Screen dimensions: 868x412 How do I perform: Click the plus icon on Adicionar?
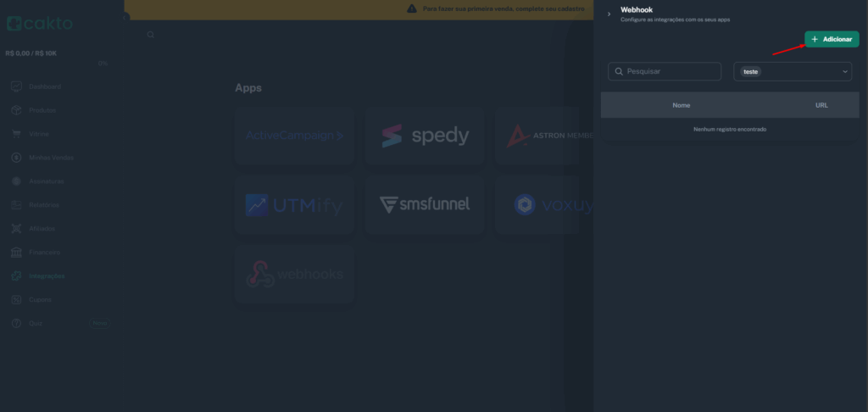815,39
